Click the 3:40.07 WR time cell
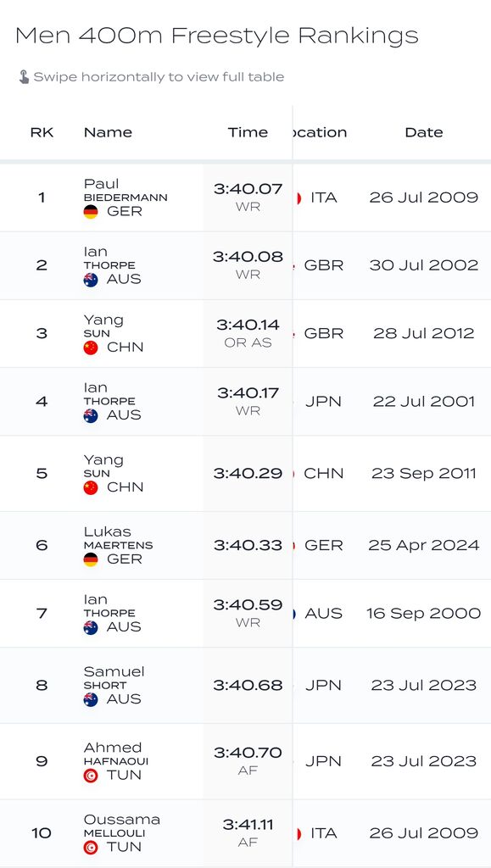This screenshot has height=868, width=491. tap(248, 198)
